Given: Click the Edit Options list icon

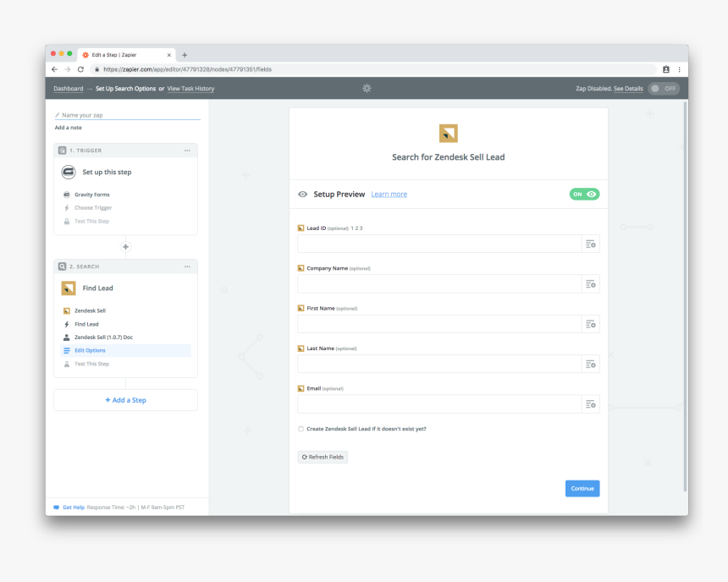Looking at the screenshot, I should pos(67,350).
